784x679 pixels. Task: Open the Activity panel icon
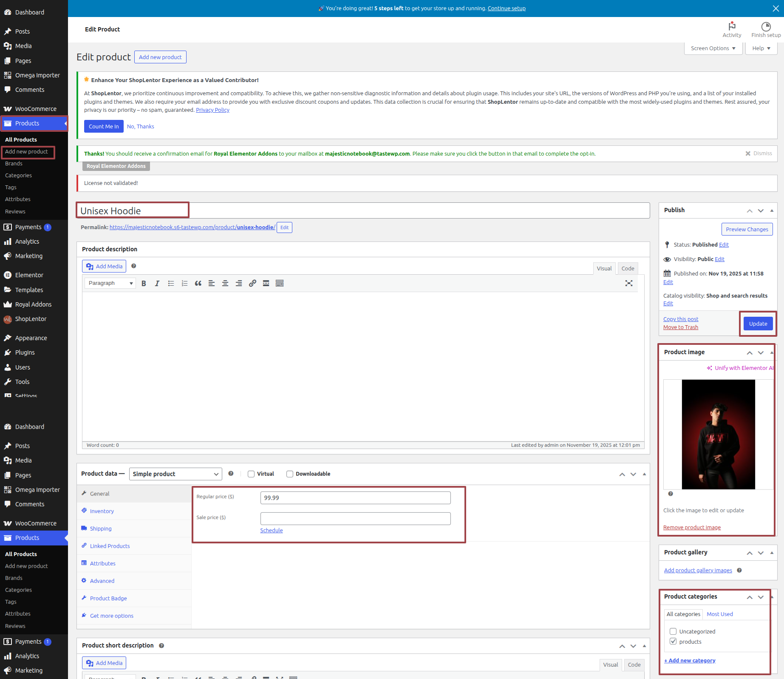pyautogui.click(x=732, y=29)
